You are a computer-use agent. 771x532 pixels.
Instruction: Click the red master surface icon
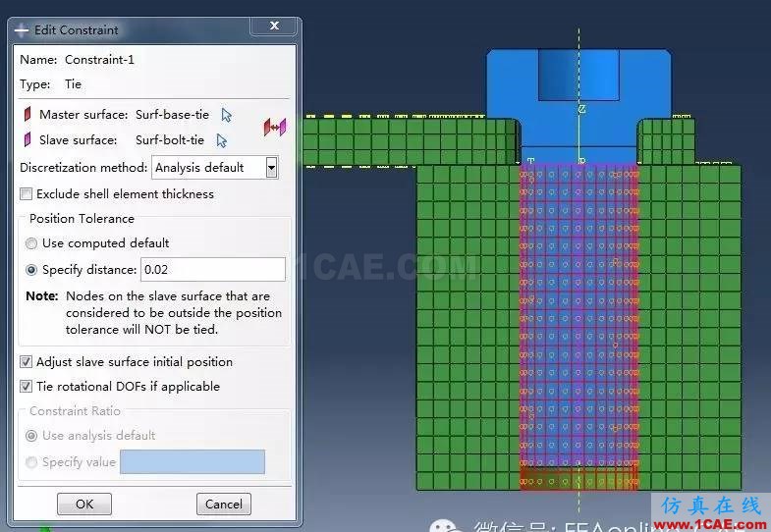click(x=28, y=114)
